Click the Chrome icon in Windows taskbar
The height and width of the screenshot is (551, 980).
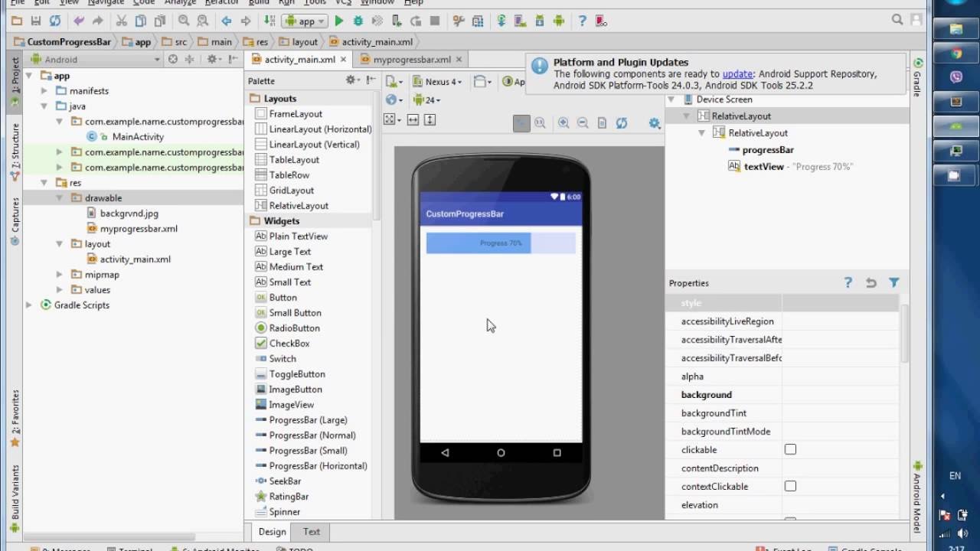(x=955, y=54)
